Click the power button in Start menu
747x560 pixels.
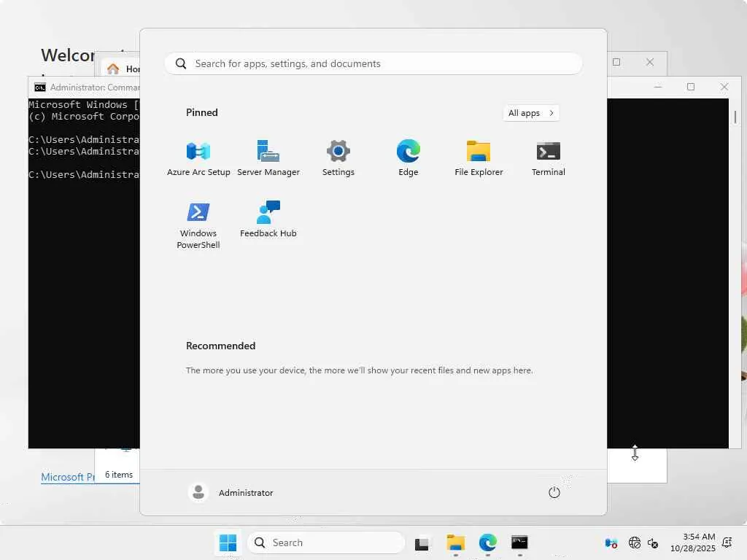click(554, 492)
